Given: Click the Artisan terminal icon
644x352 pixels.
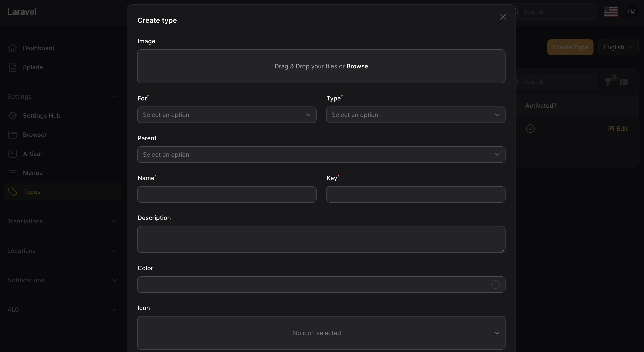Looking at the screenshot, I should point(13,154).
